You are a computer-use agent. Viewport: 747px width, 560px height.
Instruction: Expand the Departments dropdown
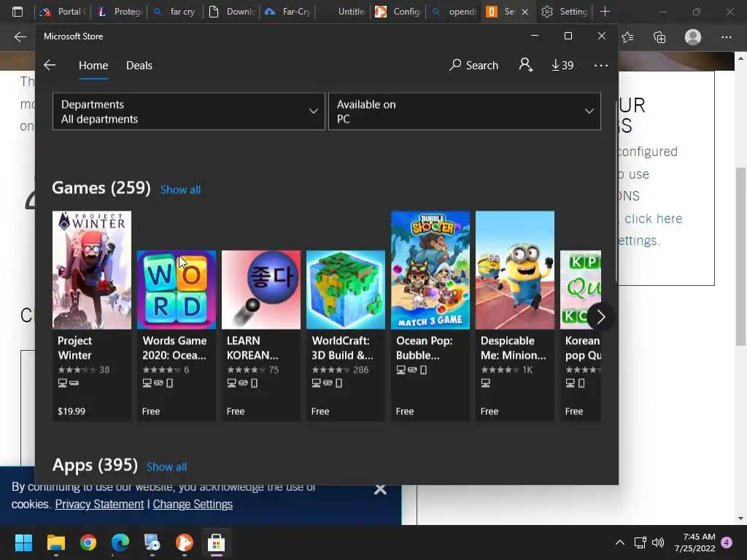coord(189,112)
